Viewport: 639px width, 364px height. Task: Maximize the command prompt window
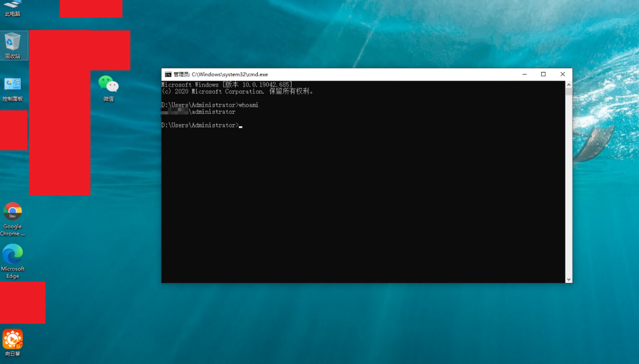click(543, 75)
